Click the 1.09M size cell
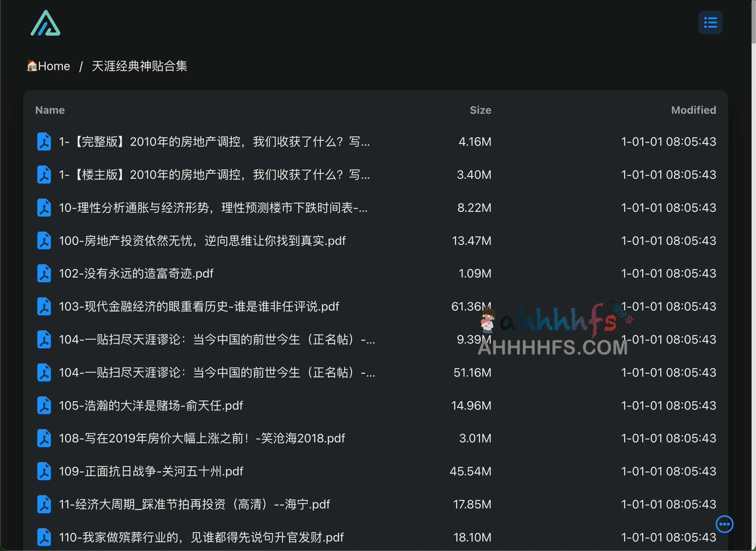756x551 pixels. [476, 273]
